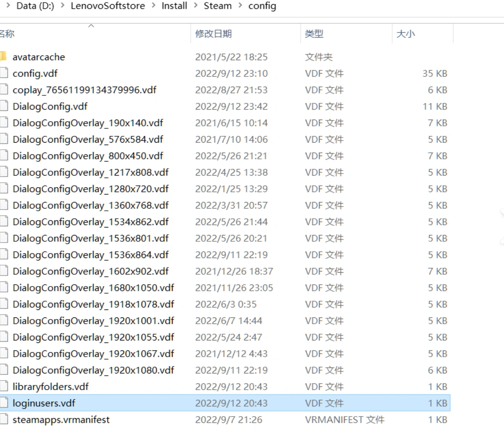
Task: Click the coplay_76561199134379996.vdf file icon
Action: click(x=4, y=90)
